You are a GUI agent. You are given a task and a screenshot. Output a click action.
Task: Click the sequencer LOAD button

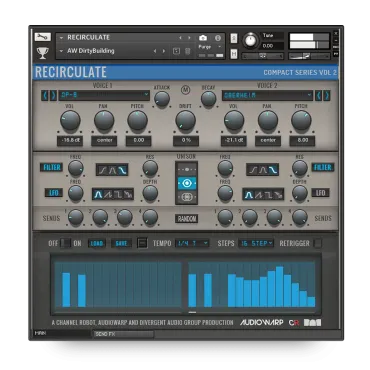97,244
